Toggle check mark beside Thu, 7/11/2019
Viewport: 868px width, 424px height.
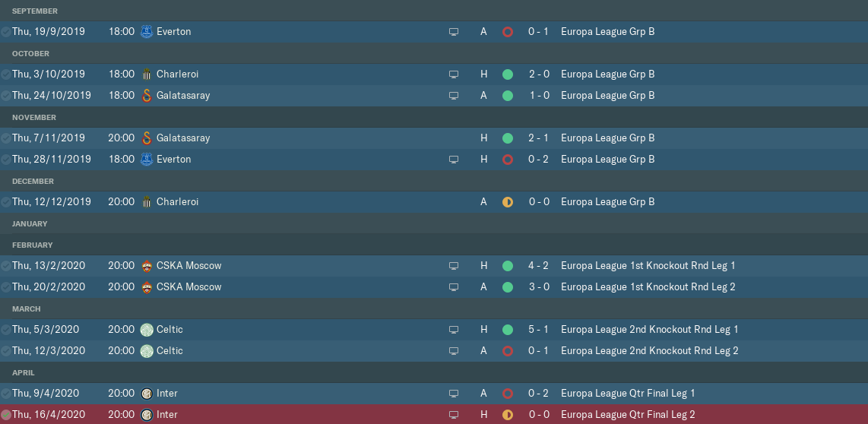pos(6,138)
